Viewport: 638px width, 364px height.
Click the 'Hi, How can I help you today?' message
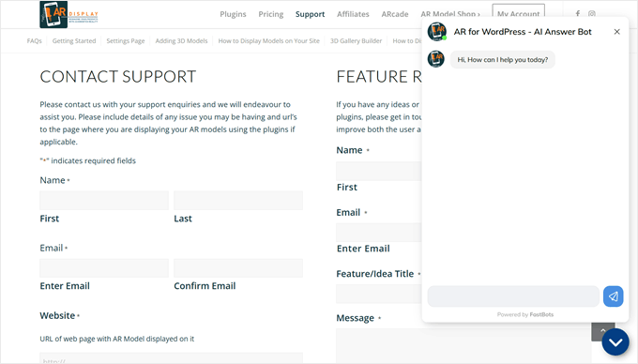(x=503, y=60)
